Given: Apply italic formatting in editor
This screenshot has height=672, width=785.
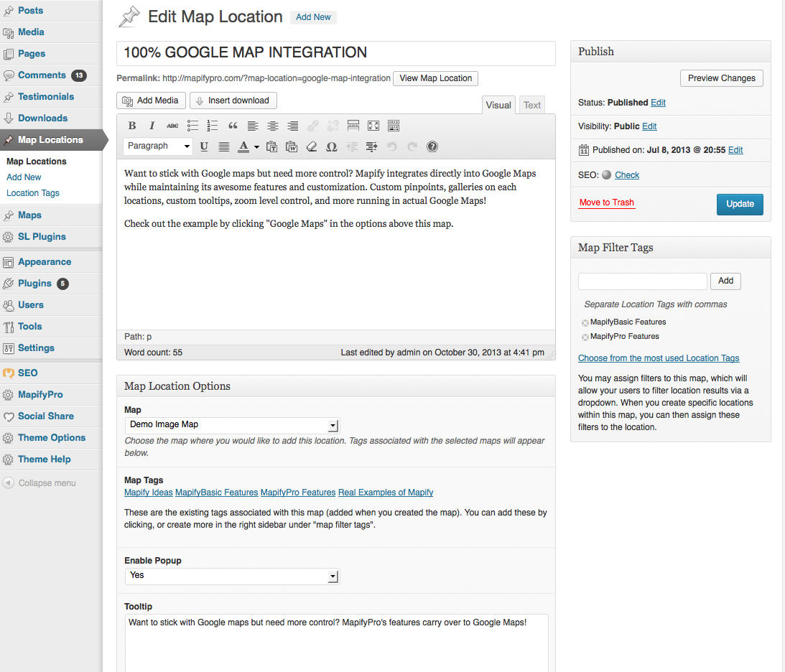Looking at the screenshot, I should (x=152, y=126).
